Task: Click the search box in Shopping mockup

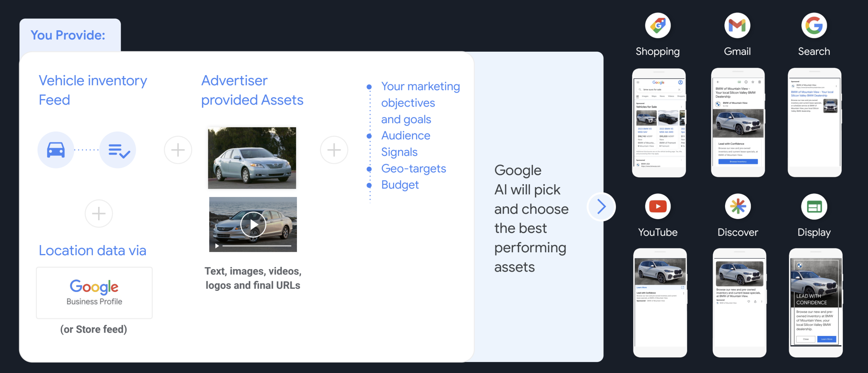Action: coord(659,90)
